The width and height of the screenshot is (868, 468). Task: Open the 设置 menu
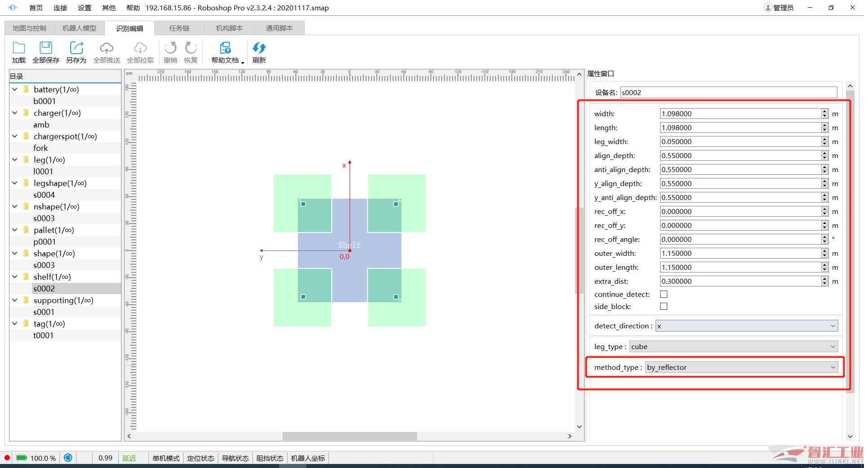point(85,8)
